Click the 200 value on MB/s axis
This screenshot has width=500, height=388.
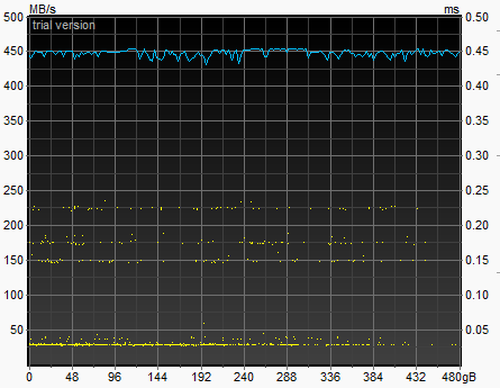coord(13,225)
